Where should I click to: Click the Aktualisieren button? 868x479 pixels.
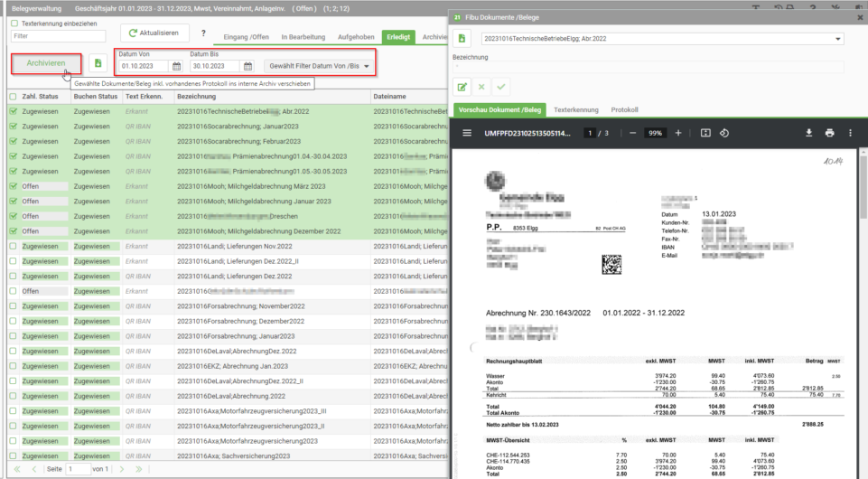click(154, 33)
